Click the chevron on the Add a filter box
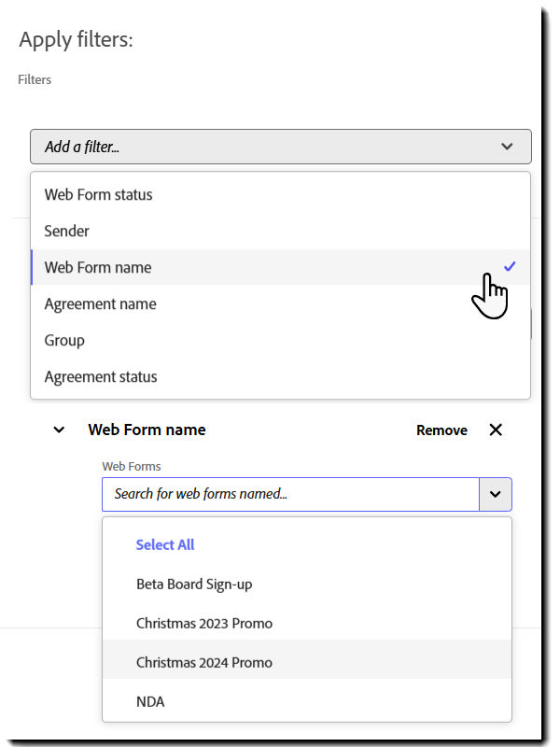This screenshot has height=747, width=560. (x=507, y=147)
